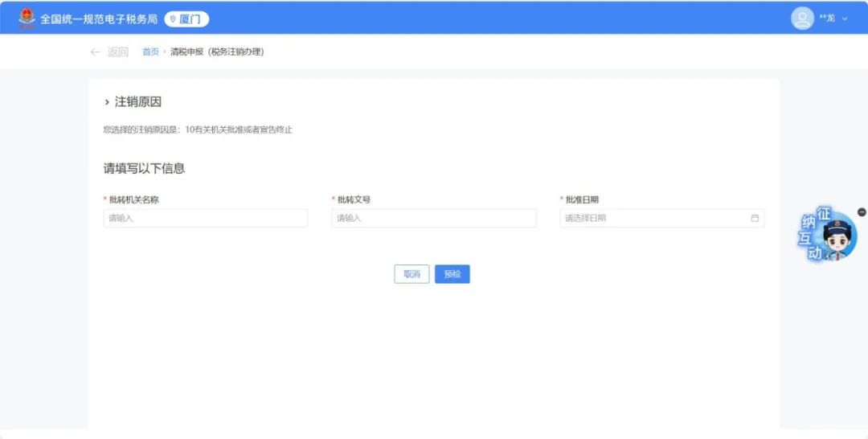The width and height of the screenshot is (868, 439).
Task: Go to 首页 in the breadcrumb
Action: [150, 52]
